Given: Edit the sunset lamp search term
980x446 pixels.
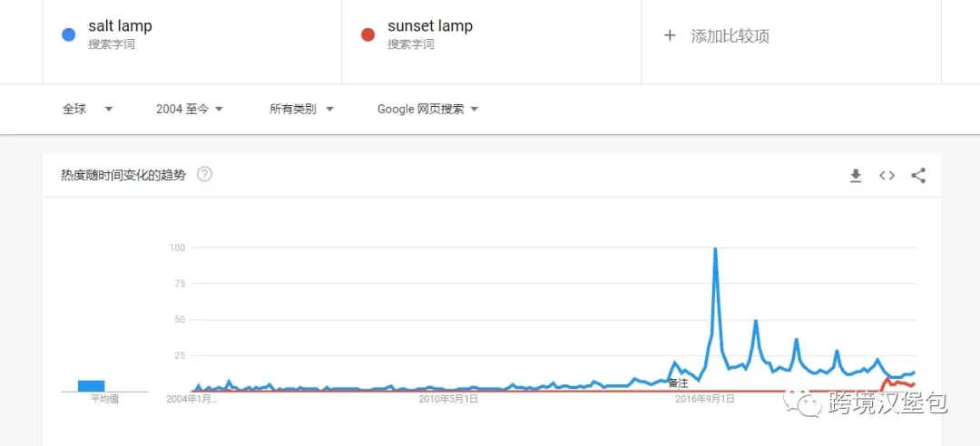Looking at the screenshot, I should pos(430,26).
